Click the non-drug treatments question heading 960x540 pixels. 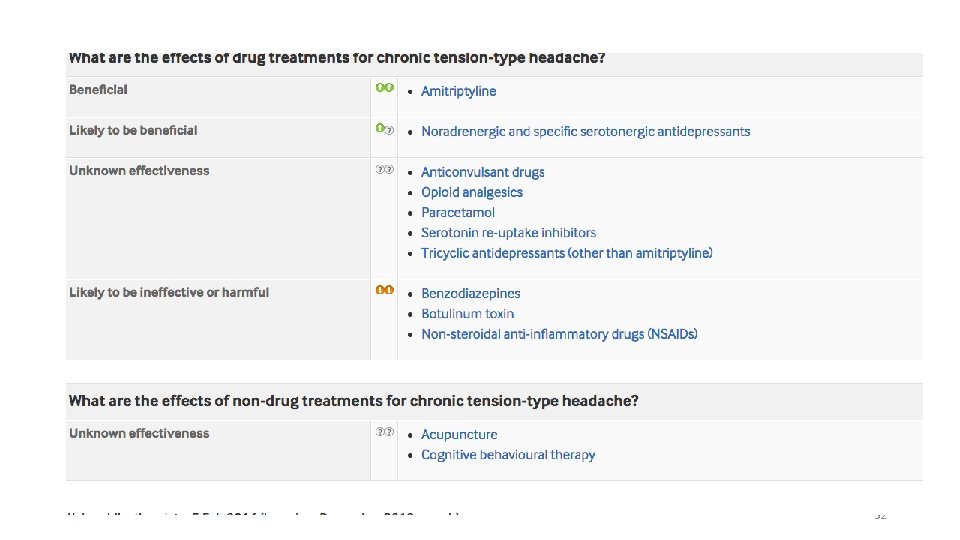[353, 401]
